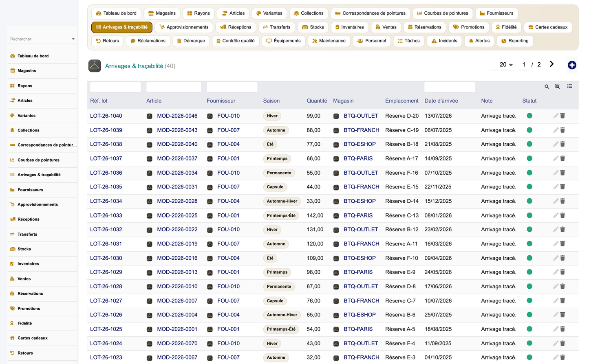This screenshot has width=589, height=364.
Task: Click the page number field showing 1
Action: click(x=524, y=65)
